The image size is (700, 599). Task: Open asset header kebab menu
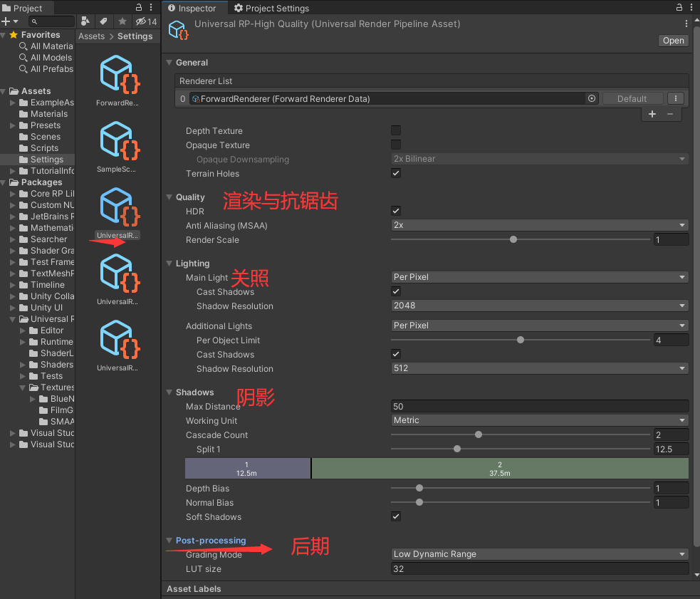click(x=686, y=24)
